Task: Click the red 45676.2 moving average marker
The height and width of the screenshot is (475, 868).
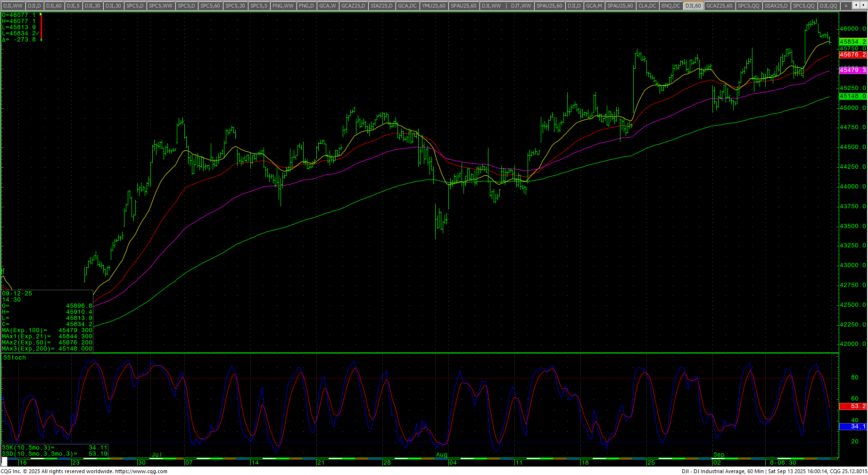Action: coord(853,55)
